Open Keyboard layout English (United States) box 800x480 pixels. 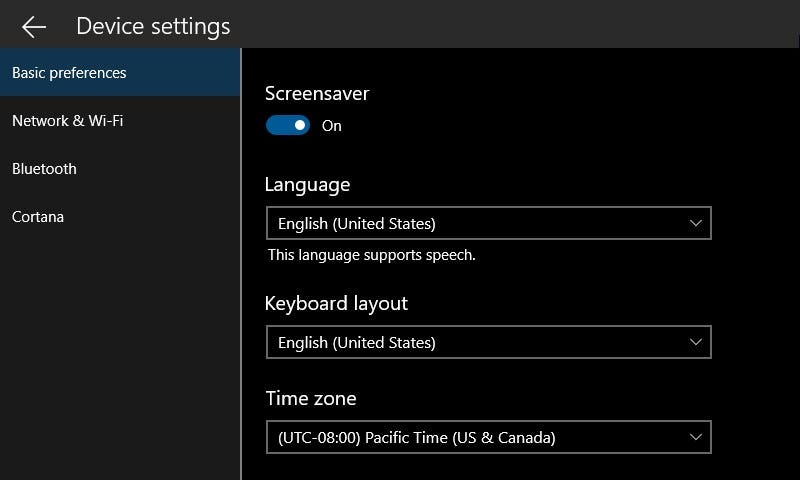pyautogui.click(x=489, y=342)
